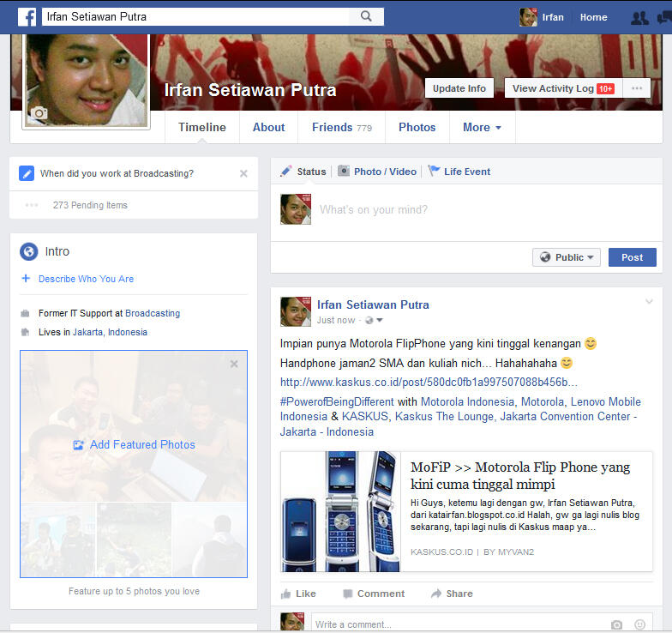Select the Status composer tab
672x633 pixels.
click(303, 172)
